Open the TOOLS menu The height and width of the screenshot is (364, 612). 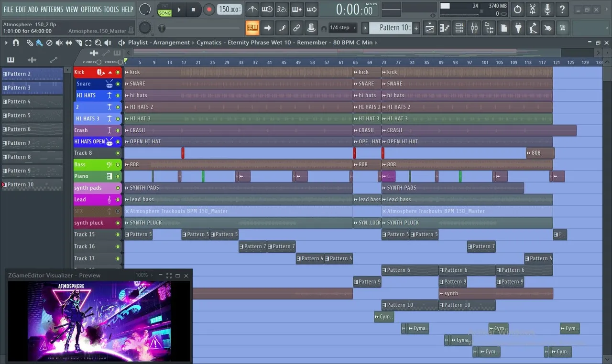pyautogui.click(x=111, y=9)
